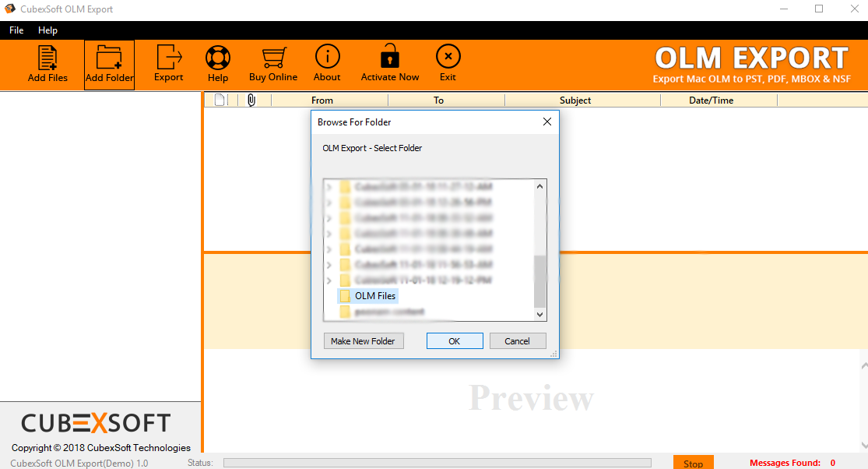Click the folder tree scrollbar thumb

click(539, 281)
